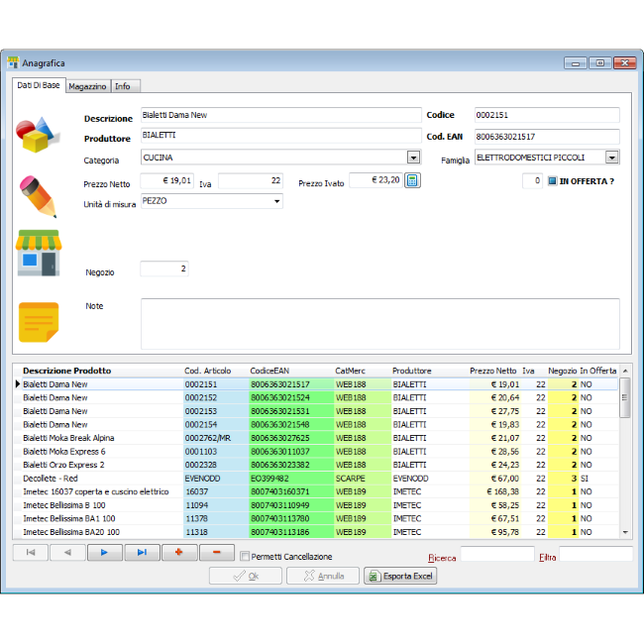Click the Ok button
Image resolution: width=644 pixels, height=644 pixels.
tap(246, 576)
